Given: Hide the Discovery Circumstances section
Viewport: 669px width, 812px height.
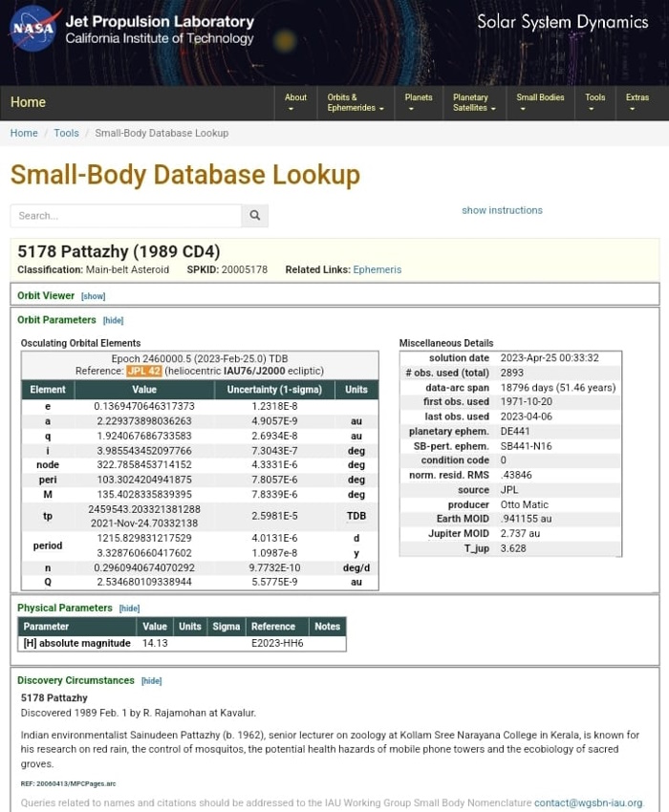Looking at the screenshot, I should pyautogui.click(x=151, y=681).
